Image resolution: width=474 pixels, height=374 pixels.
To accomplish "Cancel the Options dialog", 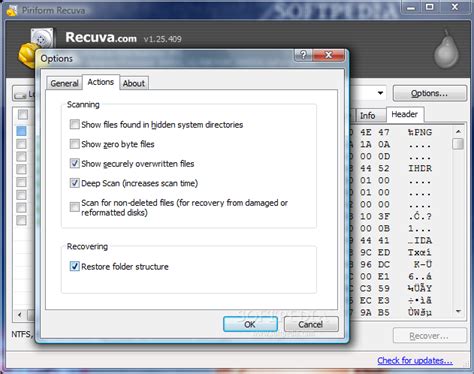I will (x=311, y=324).
